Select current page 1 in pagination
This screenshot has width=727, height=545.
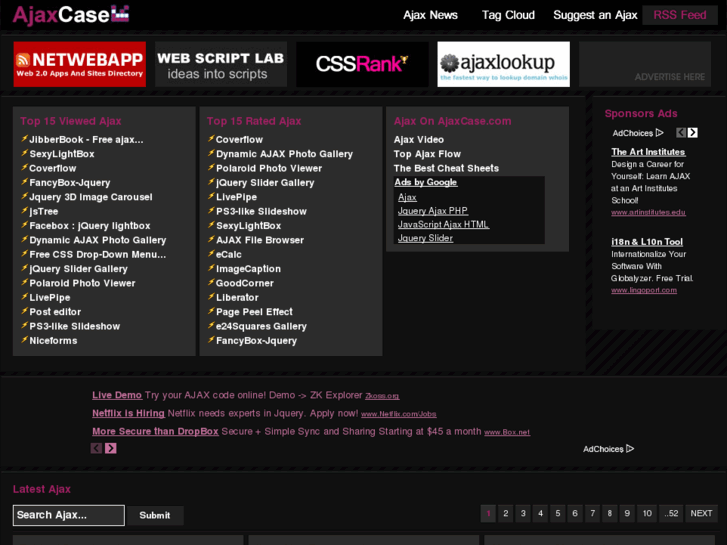488,513
